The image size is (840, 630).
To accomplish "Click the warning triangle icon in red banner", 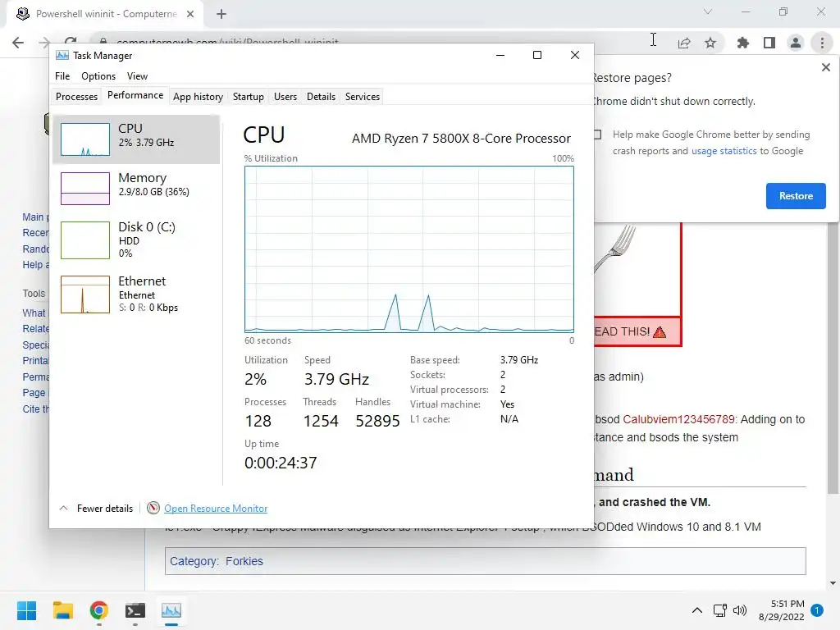I will point(660,331).
